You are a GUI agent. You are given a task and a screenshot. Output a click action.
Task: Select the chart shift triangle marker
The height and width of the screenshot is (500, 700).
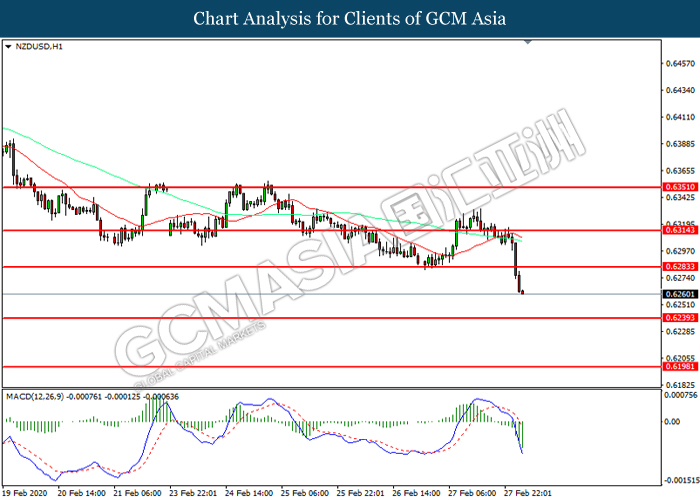(528, 42)
